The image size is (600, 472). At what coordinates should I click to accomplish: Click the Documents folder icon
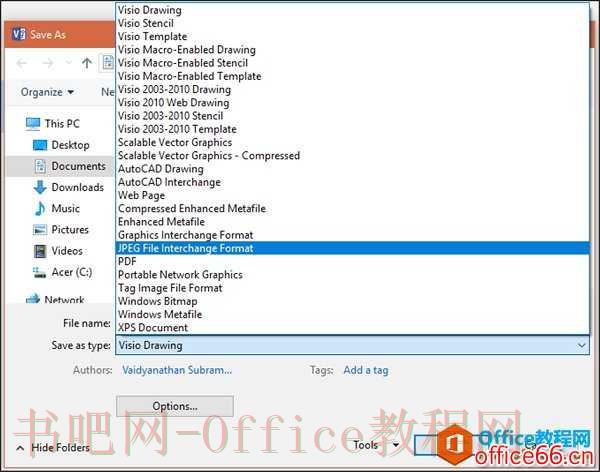point(40,166)
